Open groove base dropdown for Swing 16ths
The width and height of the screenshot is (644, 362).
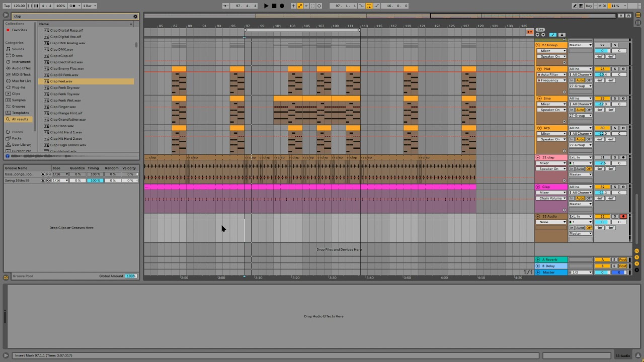pyautogui.click(x=60, y=180)
